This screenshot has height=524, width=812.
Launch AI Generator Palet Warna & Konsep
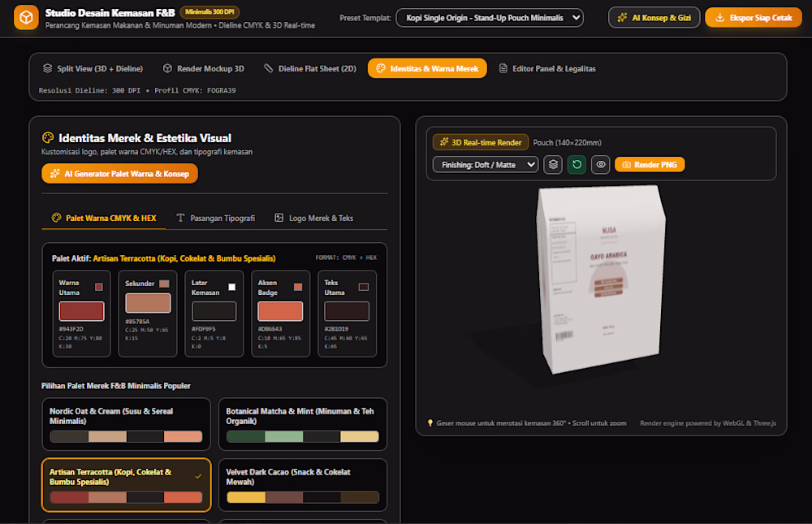click(119, 174)
